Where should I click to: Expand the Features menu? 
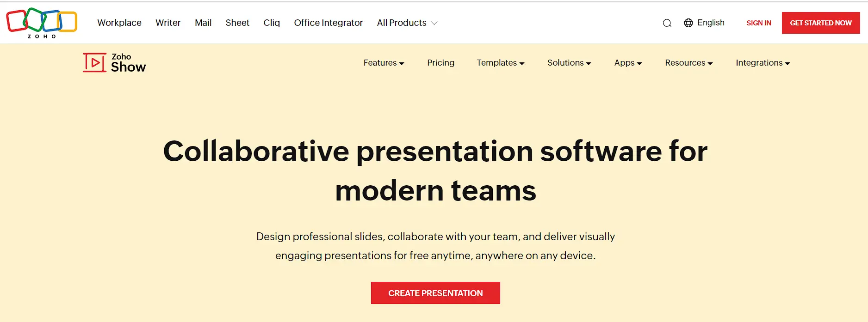tap(384, 63)
